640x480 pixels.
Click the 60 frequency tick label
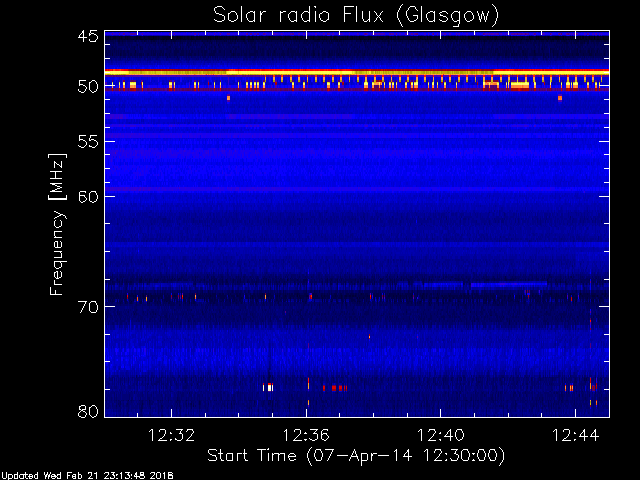tap(88, 197)
